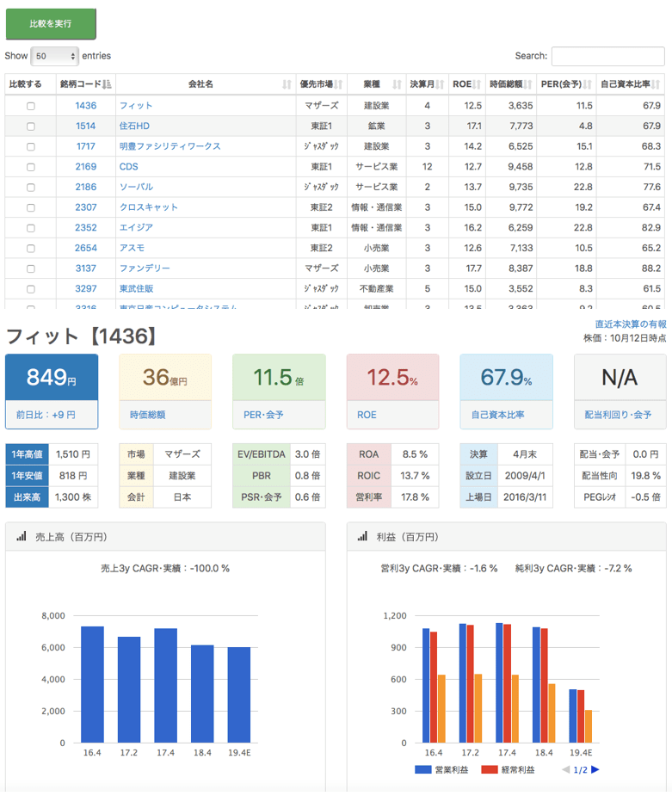Viewport: 672px width, 802px height.
Task: Select checkbox in the CDS row
Action: click(31, 167)
